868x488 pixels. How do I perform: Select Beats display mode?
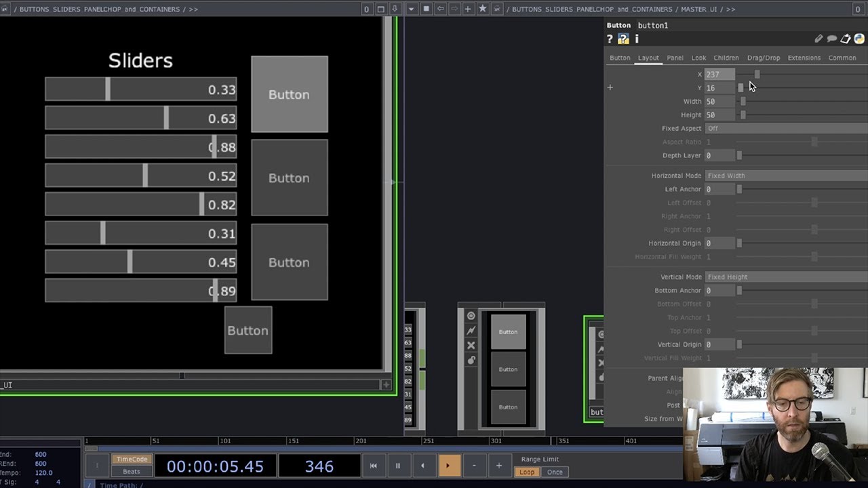[x=132, y=472]
